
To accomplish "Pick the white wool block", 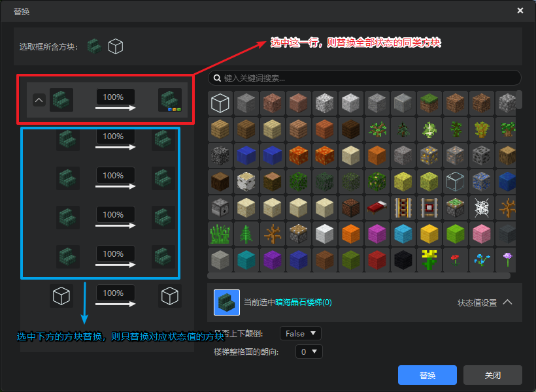I will [324, 234].
